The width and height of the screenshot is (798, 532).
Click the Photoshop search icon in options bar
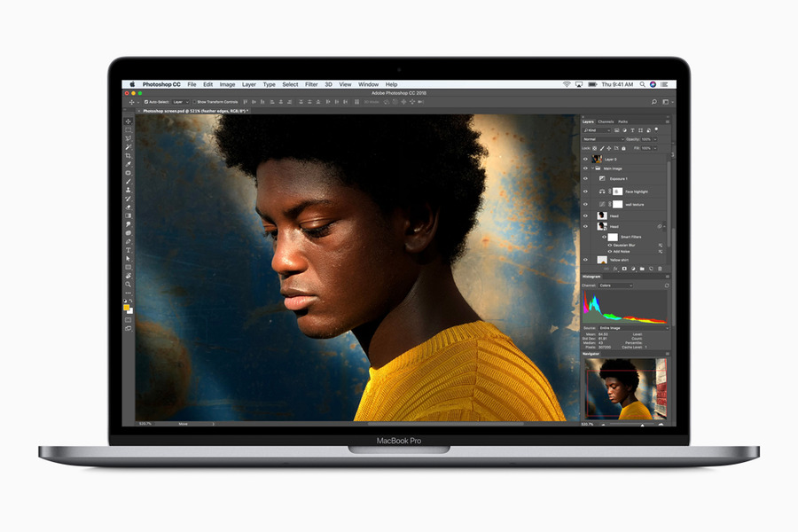point(654,102)
